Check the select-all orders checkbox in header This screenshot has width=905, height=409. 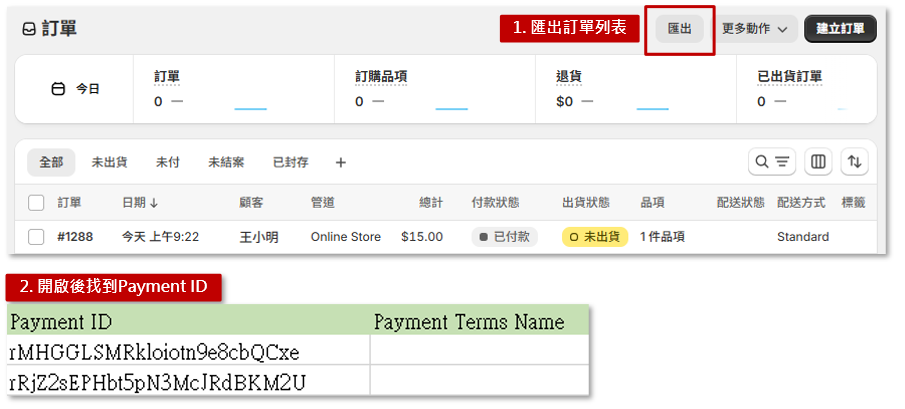[36, 203]
